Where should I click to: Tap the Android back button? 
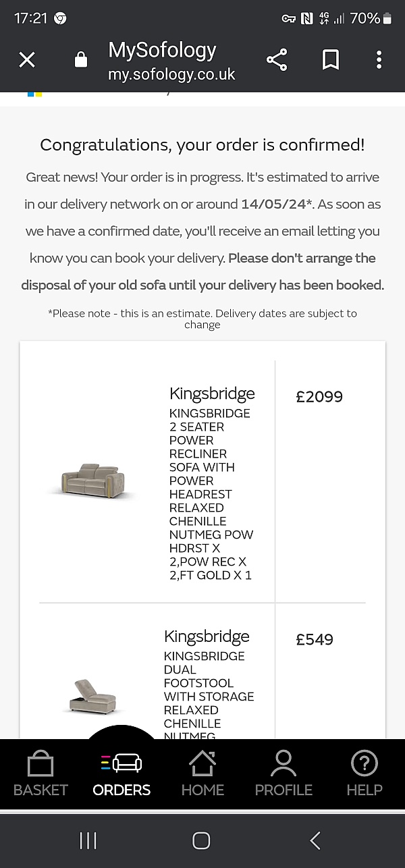pyautogui.click(x=315, y=840)
